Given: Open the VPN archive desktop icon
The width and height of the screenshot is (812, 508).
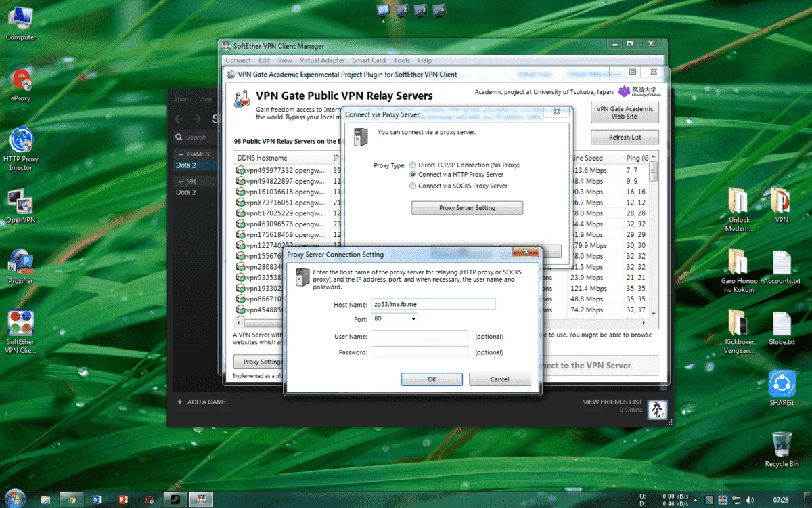Looking at the screenshot, I should pyautogui.click(x=781, y=205).
